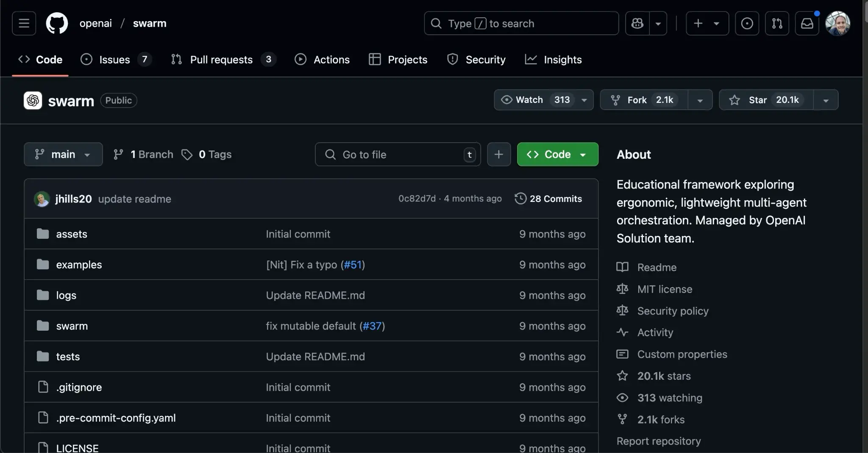Open notifications inbox

coord(807,23)
